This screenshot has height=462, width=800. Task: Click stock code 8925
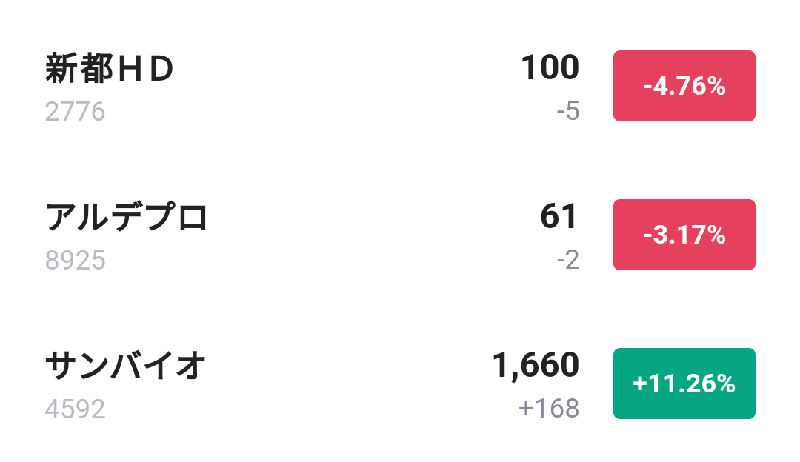[x=75, y=260]
